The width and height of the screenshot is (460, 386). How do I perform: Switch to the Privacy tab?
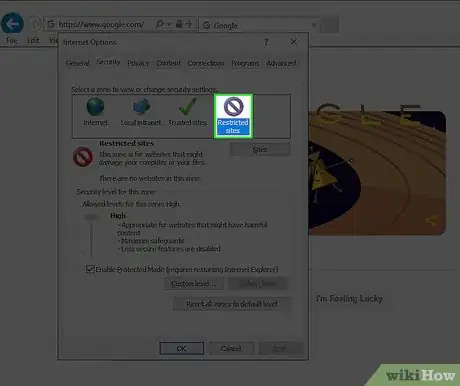pyautogui.click(x=138, y=63)
